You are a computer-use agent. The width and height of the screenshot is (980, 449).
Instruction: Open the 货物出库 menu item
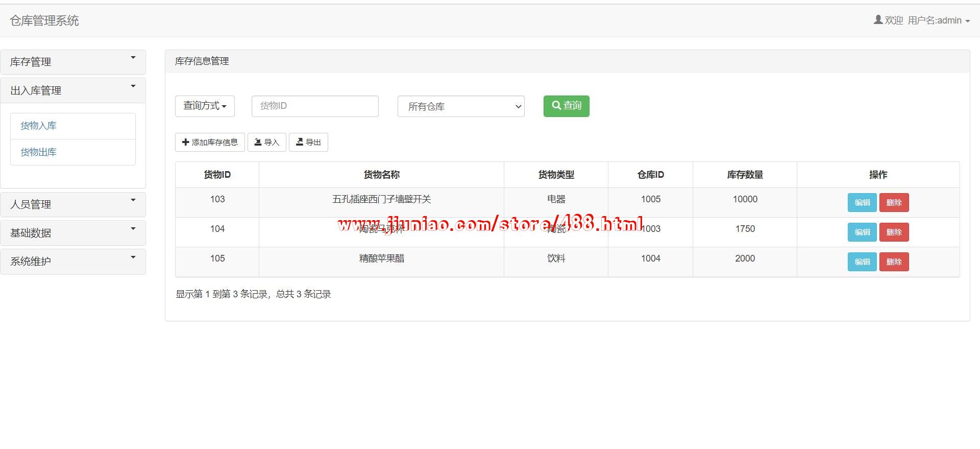coord(73,152)
